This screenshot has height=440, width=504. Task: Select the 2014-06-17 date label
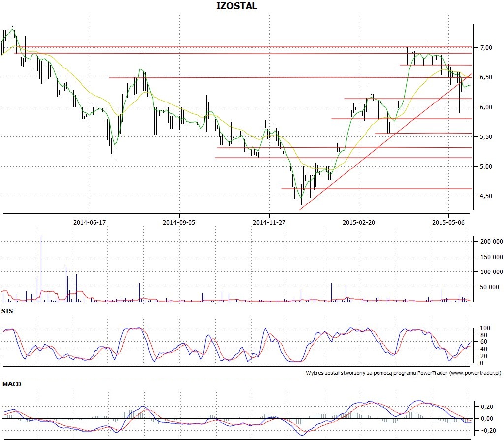pos(90,222)
